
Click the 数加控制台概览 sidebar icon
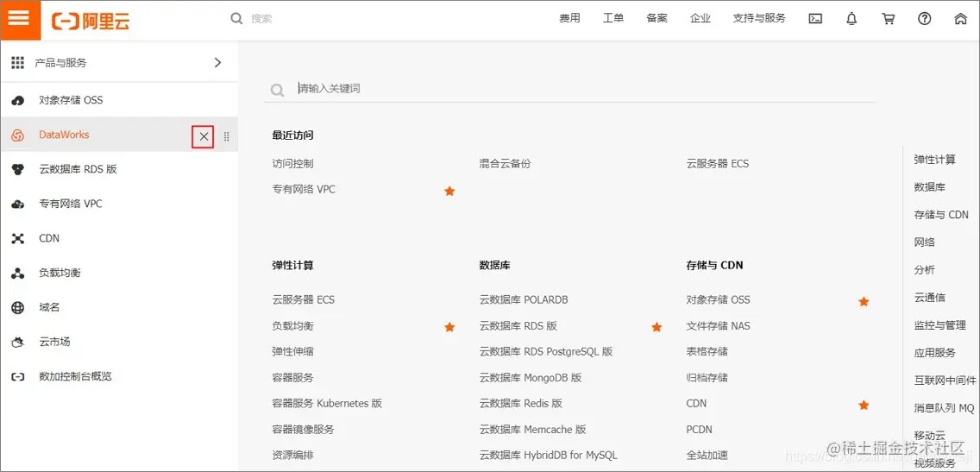coord(18,377)
